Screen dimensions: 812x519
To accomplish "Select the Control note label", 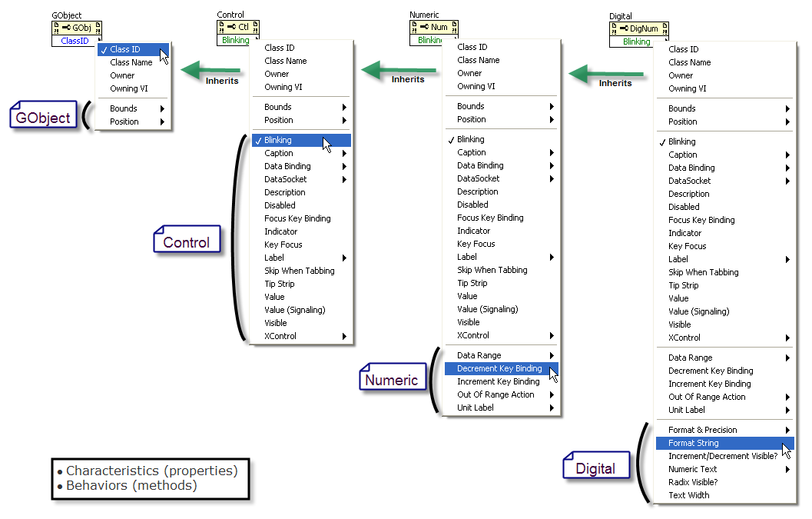I will coord(187,242).
